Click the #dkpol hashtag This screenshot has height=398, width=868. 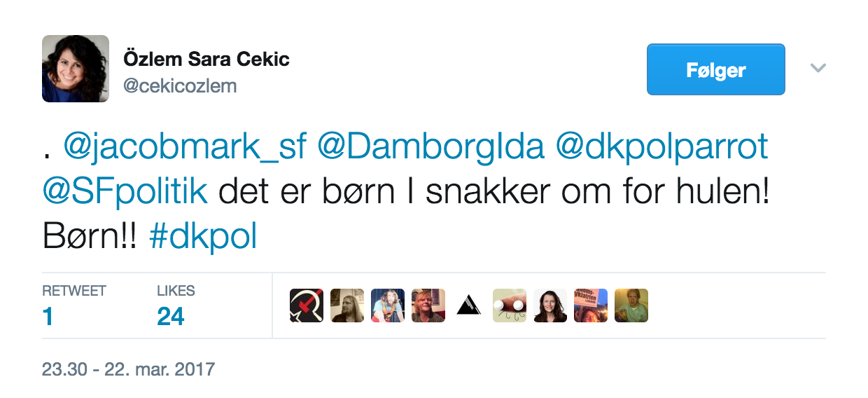(203, 238)
